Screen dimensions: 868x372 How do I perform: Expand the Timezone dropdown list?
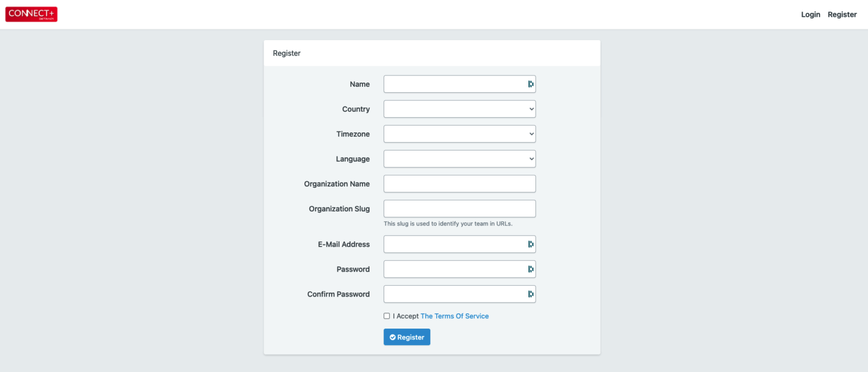459,134
